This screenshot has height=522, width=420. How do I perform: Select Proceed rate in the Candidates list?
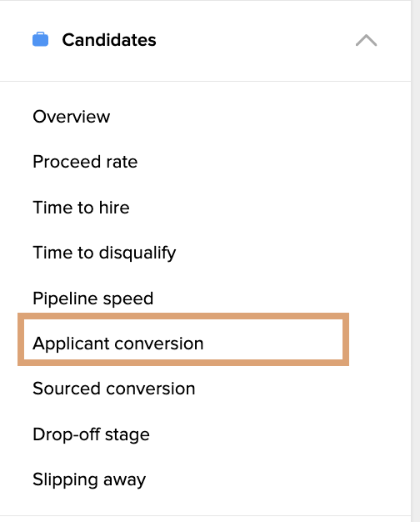click(85, 162)
